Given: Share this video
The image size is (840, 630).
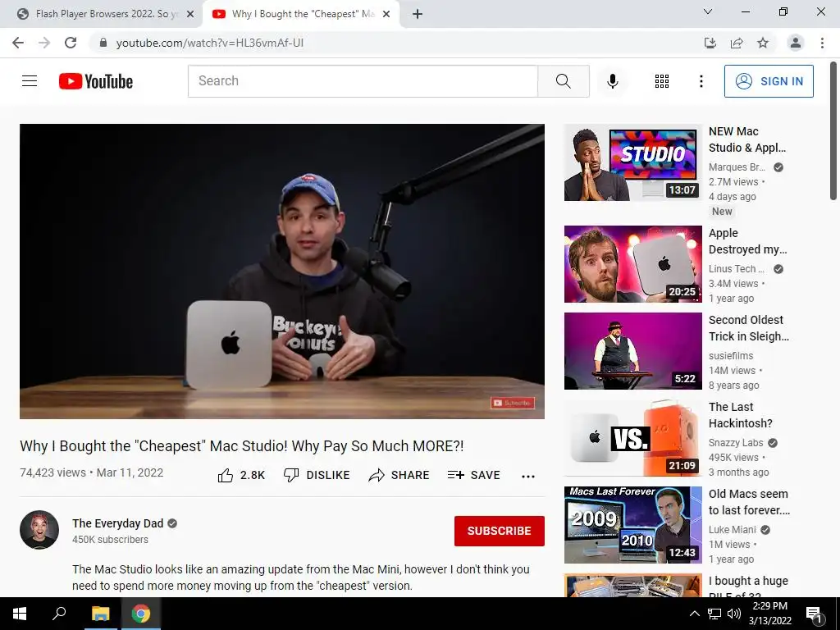Looking at the screenshot, I should tap(399, 475).
